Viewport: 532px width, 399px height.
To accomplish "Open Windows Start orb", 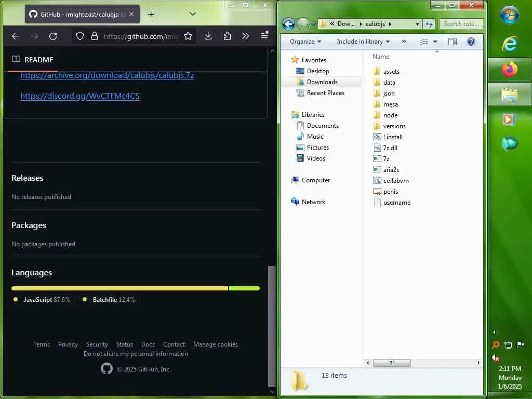I will click(x=509, y=15).
